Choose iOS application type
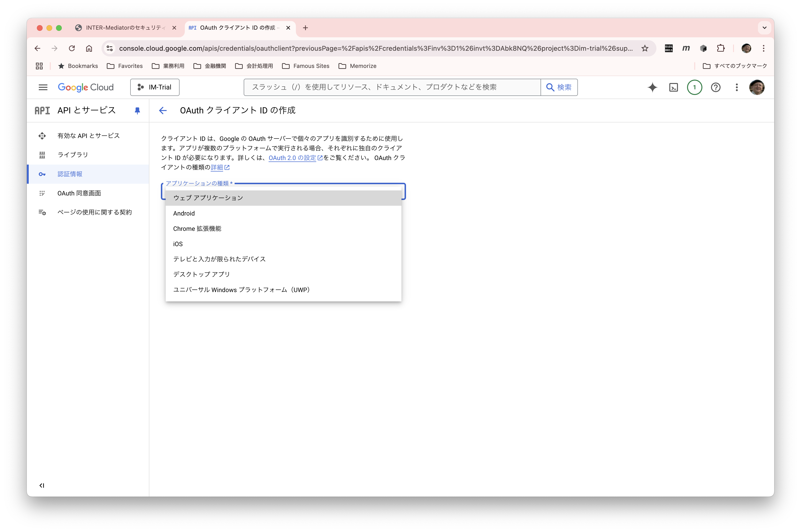Viewport: 801px width, 532px height. (x=283, y=244)
